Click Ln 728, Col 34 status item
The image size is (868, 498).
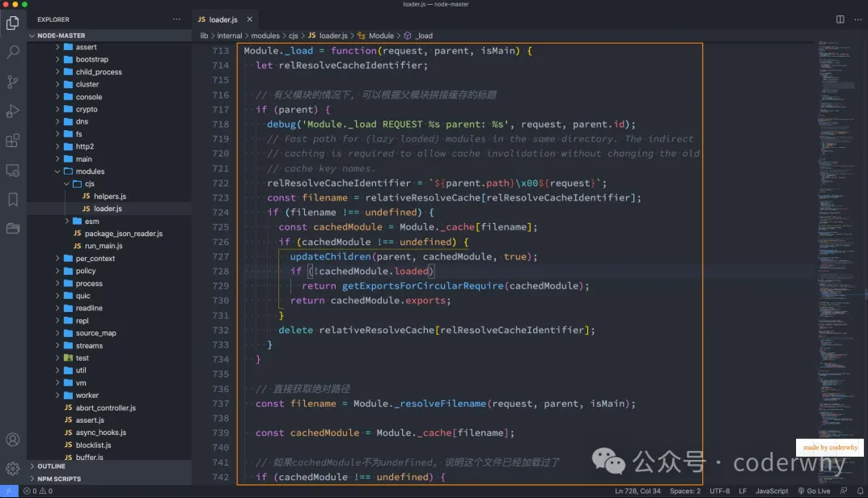(637, 491)
